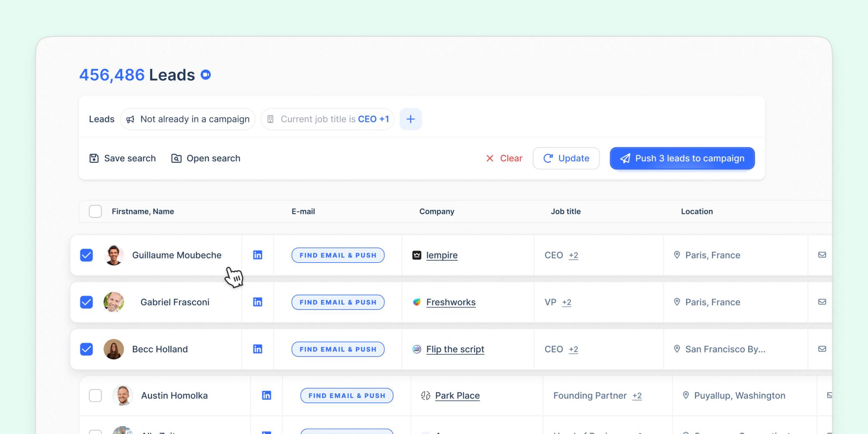Click the plus icon to add a filter
The image size is (868, 434).
[x=410, y=119]
